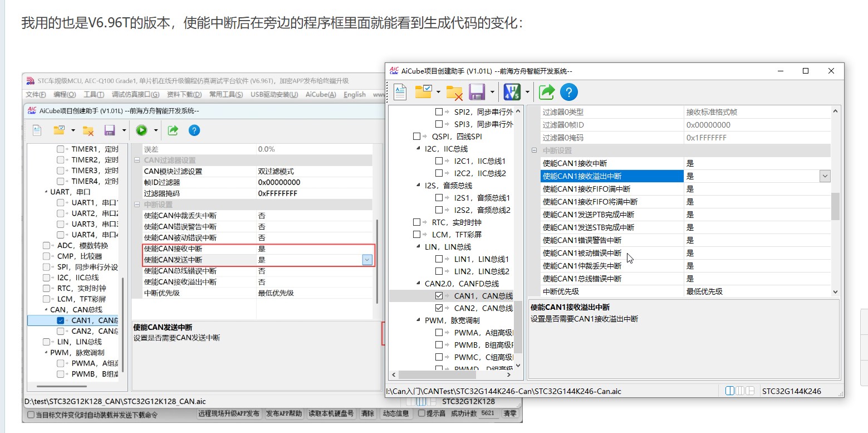
Task: Check LIN1 checkbox in front window tree
Action: (x=439, y=259)
